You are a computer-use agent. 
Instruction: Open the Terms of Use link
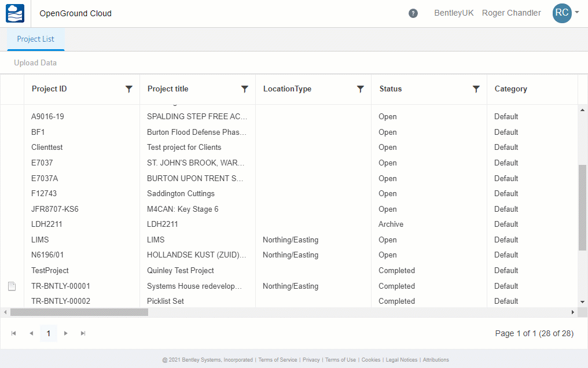[340, 360]
